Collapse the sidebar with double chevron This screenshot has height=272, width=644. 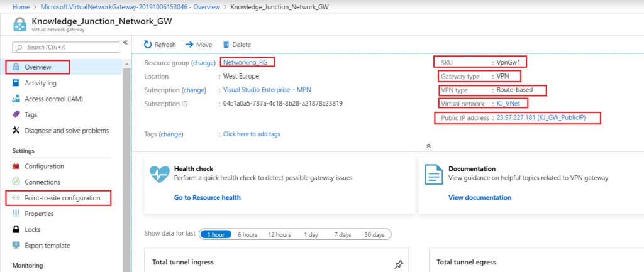tap(125, 42)
